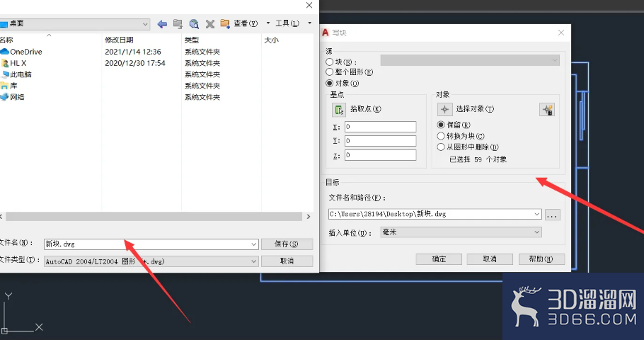Click Cancel (取消) in Write Block dialog
This screenshot has height=340, width=644.
[x=490, y=259]
